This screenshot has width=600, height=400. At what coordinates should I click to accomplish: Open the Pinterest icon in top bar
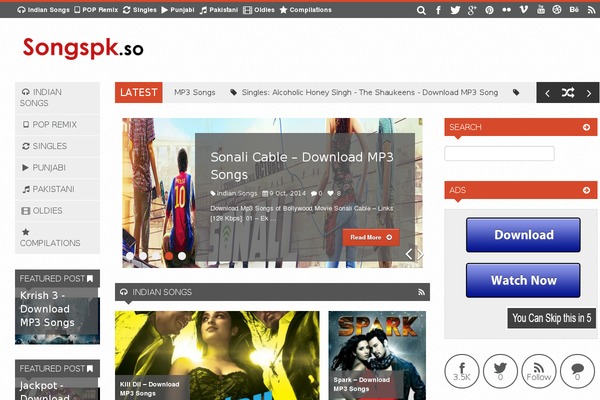click(x=489, y=10)
